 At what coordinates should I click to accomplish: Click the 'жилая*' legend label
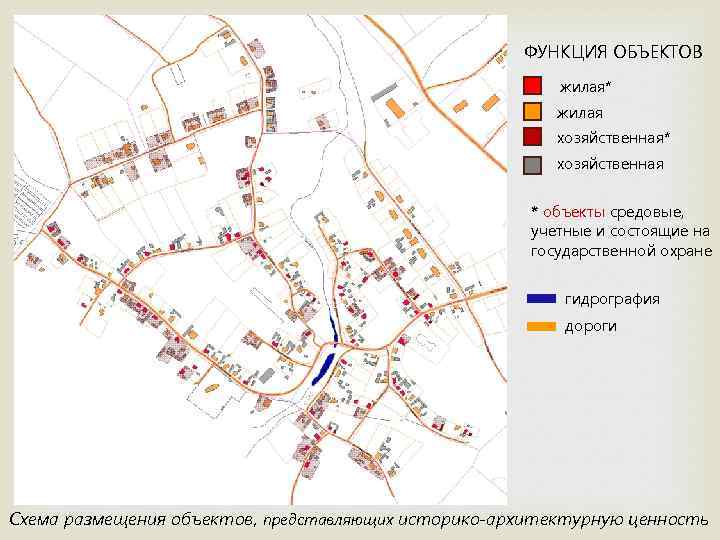585,86
